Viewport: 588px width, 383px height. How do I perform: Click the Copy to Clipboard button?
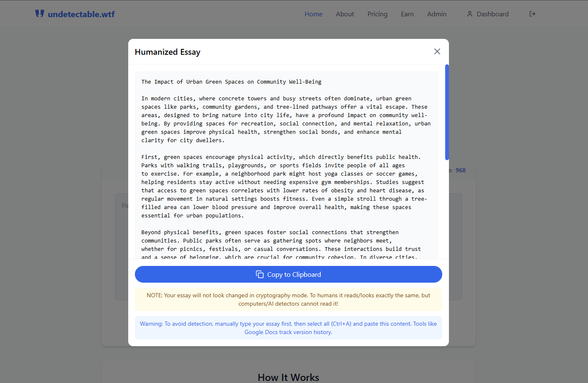[x=288, y=274]
